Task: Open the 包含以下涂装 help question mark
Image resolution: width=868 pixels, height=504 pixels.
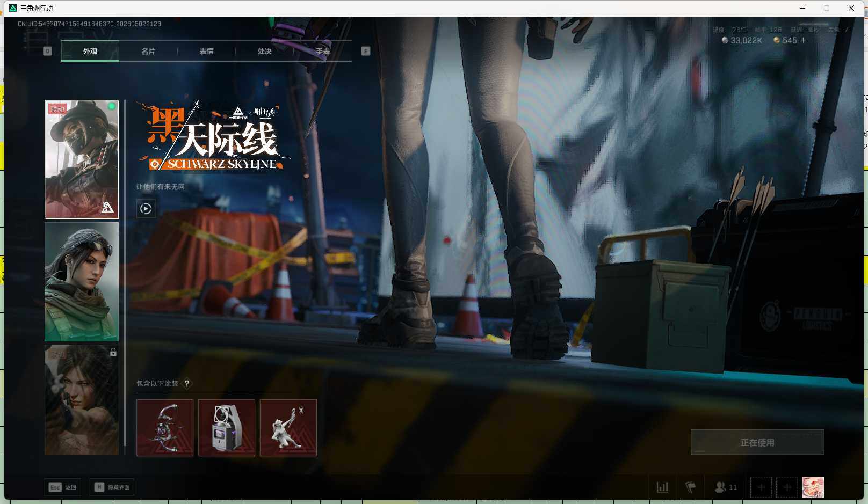Action: 187,383
